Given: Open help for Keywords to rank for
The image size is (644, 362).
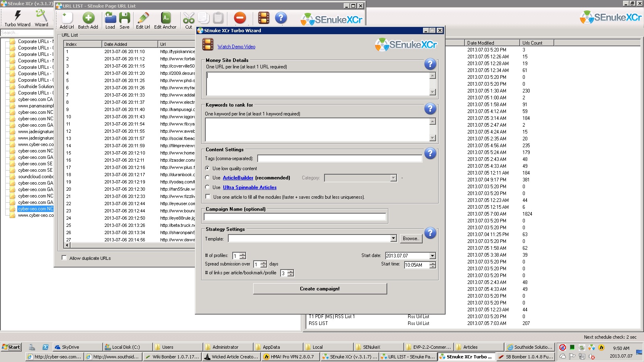Looking at the screenshot, I should pyautogui.click(x=430, y=109).
